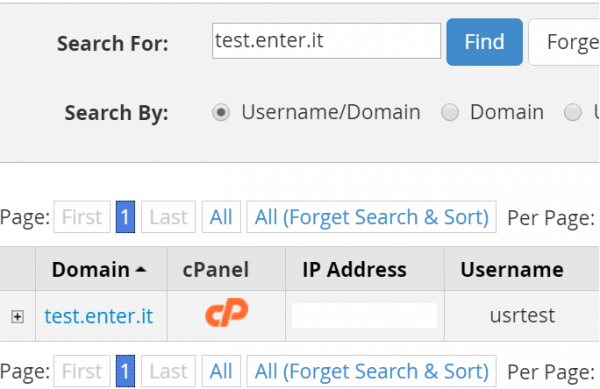Screen dimensions: 600x389
Task: Click top All (Forget Search & Sort)
Action: click(372, 217)
